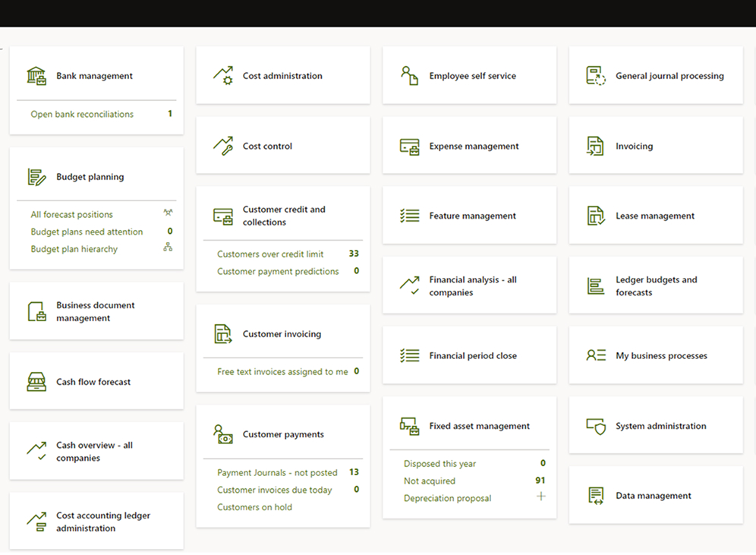Select the Fixed asset management icon
This screenshot has height=555, width=756.
point(409,426)
